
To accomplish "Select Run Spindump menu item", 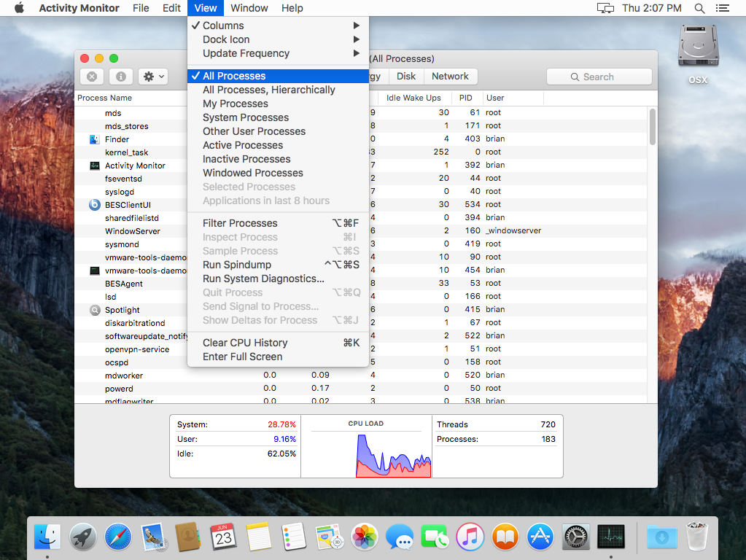I will click(x=279, y=265).
